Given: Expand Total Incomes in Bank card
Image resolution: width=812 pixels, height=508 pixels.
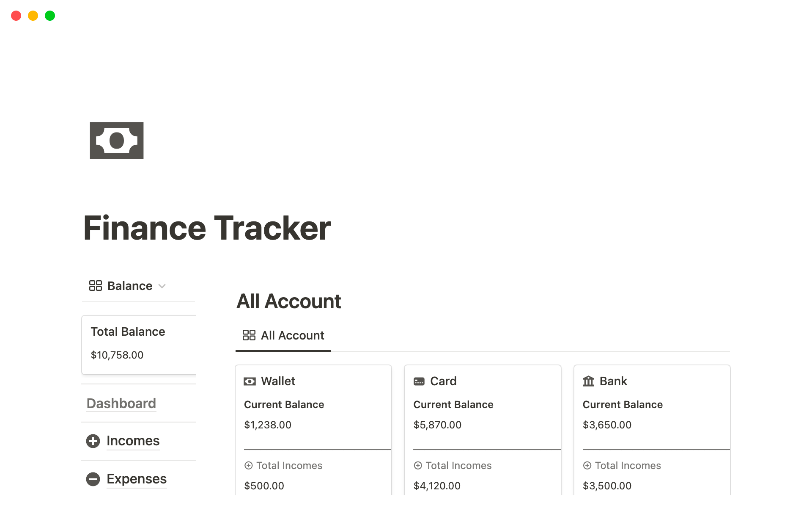Looking at the screenshot, I should click(587, 465).
